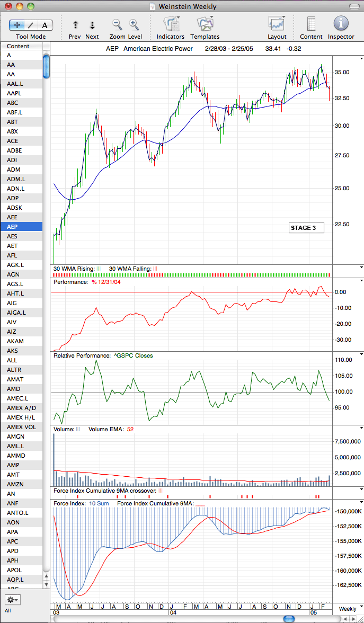Select the highlighted AEP symbol row

tap(21, 227)
